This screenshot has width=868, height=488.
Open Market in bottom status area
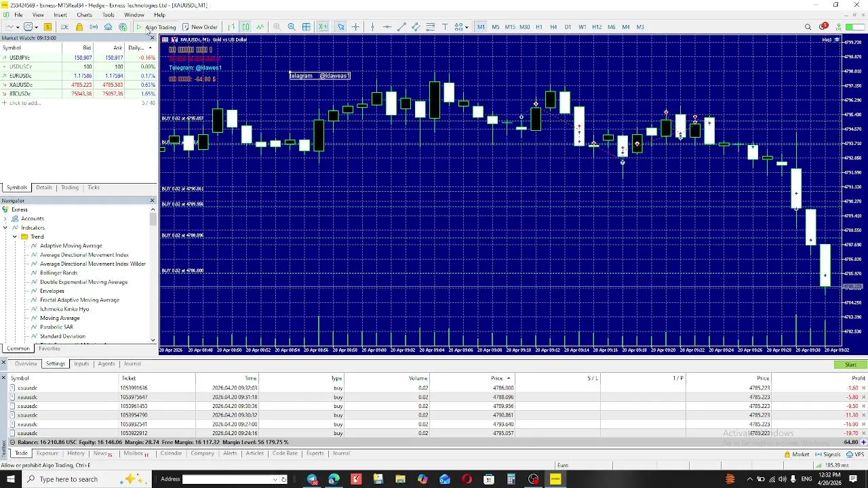(797, 454)
